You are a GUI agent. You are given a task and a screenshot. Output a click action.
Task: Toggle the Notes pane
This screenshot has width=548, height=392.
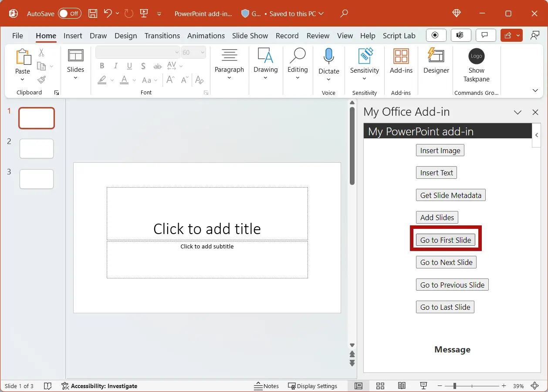[x=266, y=386]
